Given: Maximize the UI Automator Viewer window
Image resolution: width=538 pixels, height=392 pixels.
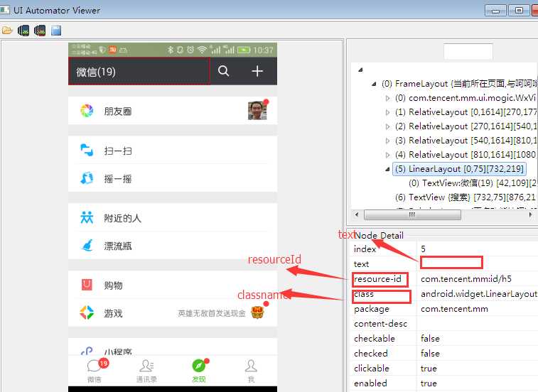Looking at the screenshot, I should 519,11.
